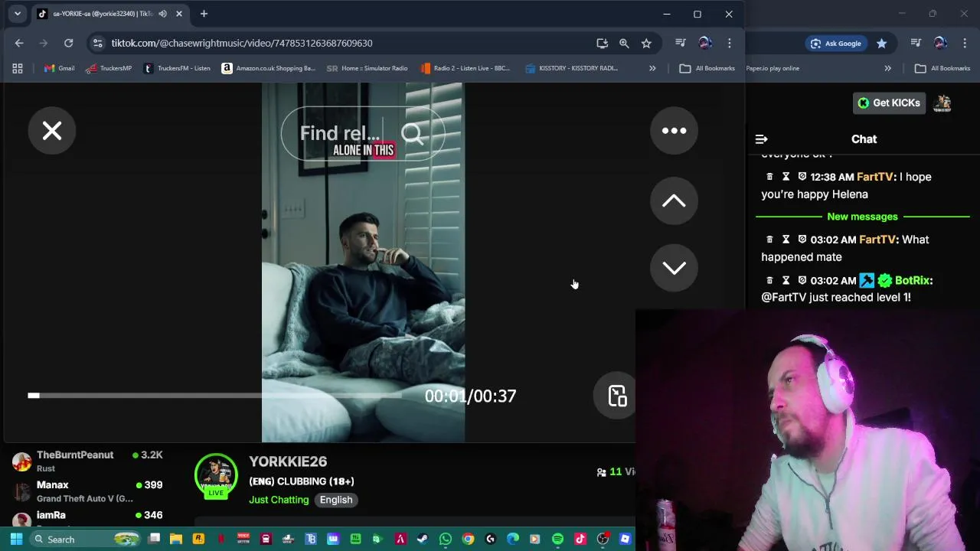Open the KISSTORY radio bookmark
The width and height of the screenshot is (980, 551).
[x=572, y=68]
